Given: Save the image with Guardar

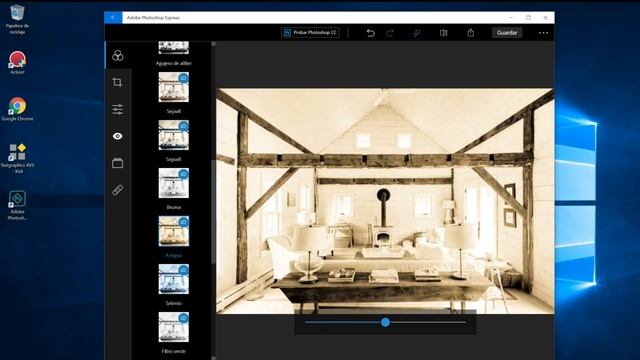Looking at the screenshot, I should point(507,33).
